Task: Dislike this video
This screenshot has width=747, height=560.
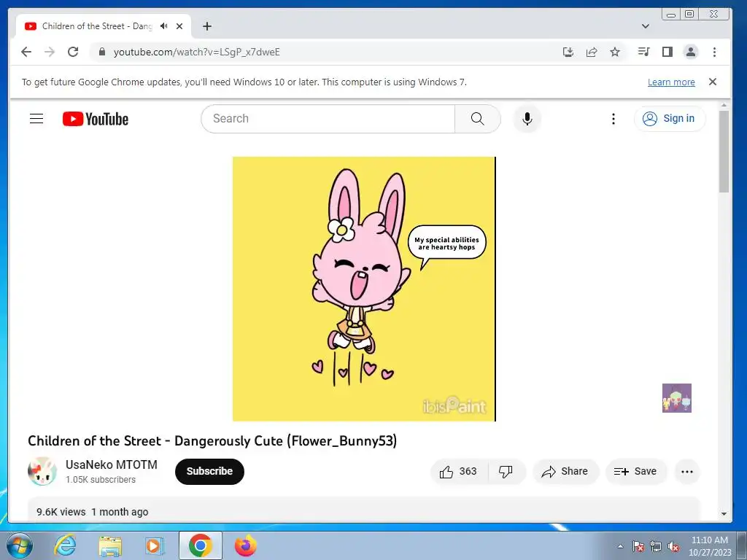Action: click(506, 472)
